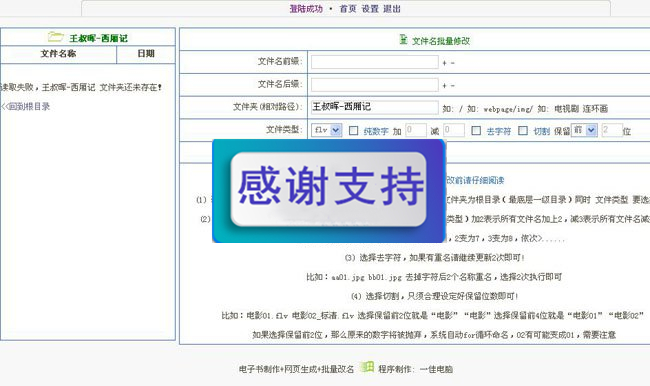Go to 首页 in top navigation
This screenshot has height=386, width=650.
pyautogui.click(x=347, y=9)
